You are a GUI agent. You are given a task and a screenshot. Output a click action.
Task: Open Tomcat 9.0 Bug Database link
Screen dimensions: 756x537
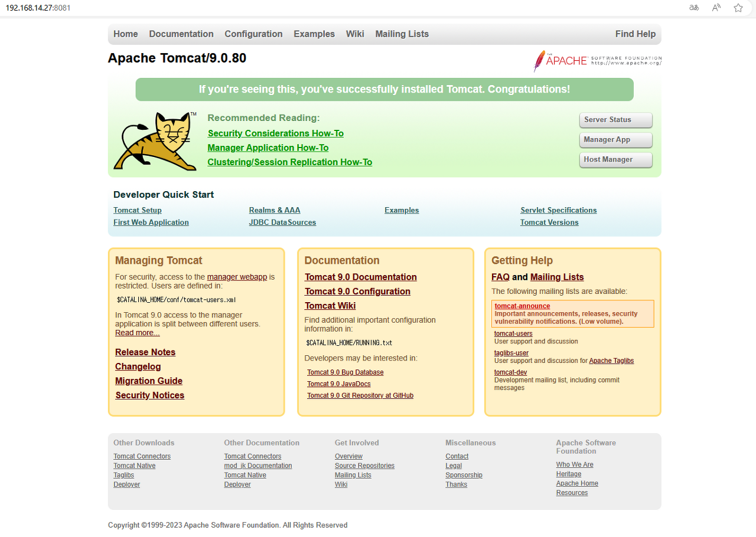tap(346, 372)
